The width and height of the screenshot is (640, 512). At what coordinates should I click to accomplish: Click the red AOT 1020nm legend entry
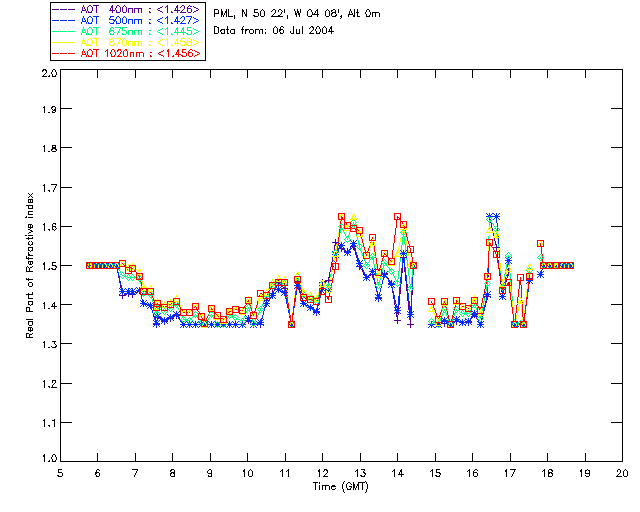pos(127,53)
